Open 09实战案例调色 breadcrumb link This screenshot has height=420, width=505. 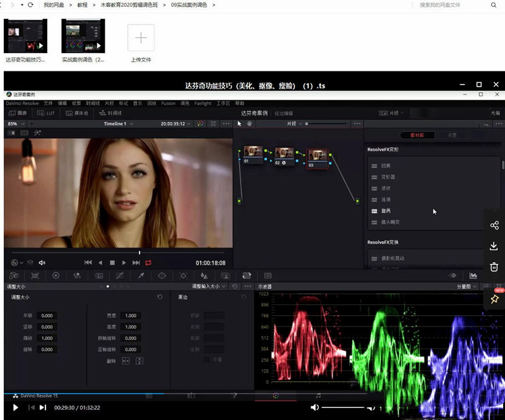pos(189,5)
